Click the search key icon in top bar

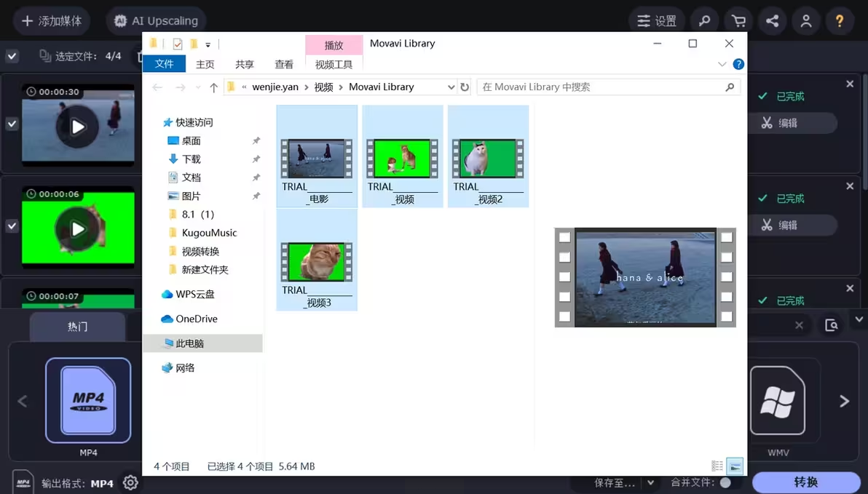(x=705, y=21)
